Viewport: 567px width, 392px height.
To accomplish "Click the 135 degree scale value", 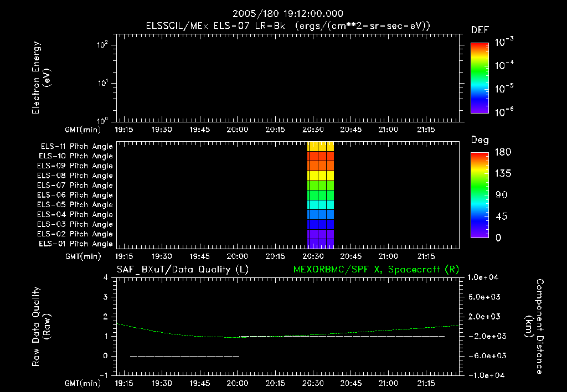I will coord(503,173).
